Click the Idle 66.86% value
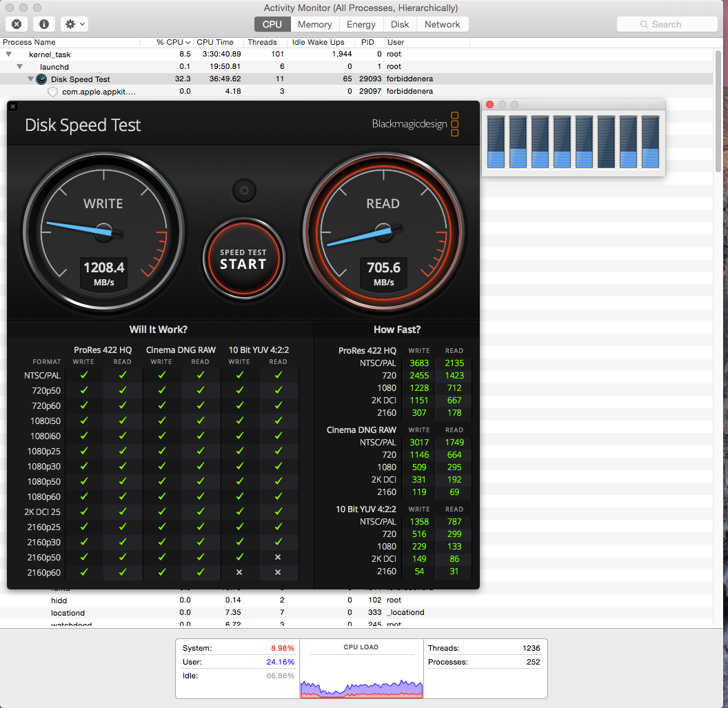This screenshot has width=728, height=708. click(x=281, y=676)
